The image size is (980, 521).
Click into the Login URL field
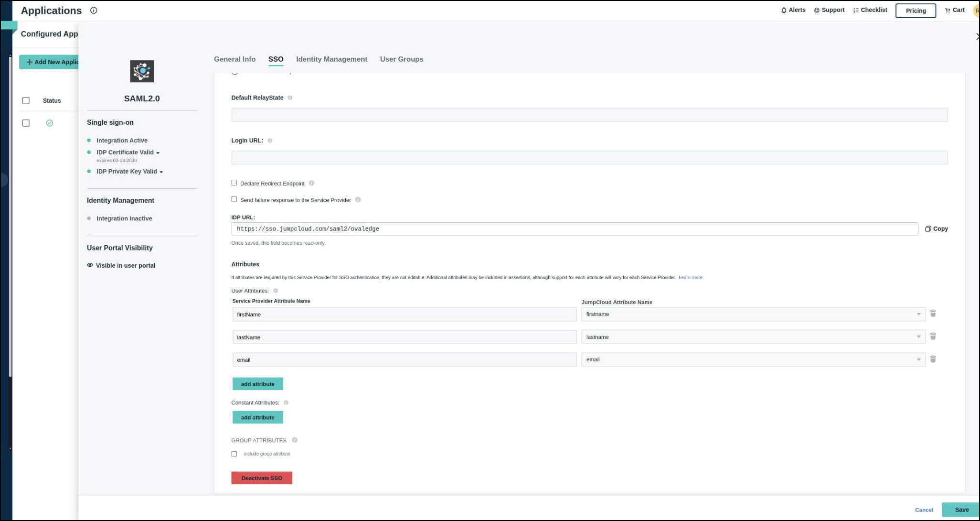pos(589,158)
